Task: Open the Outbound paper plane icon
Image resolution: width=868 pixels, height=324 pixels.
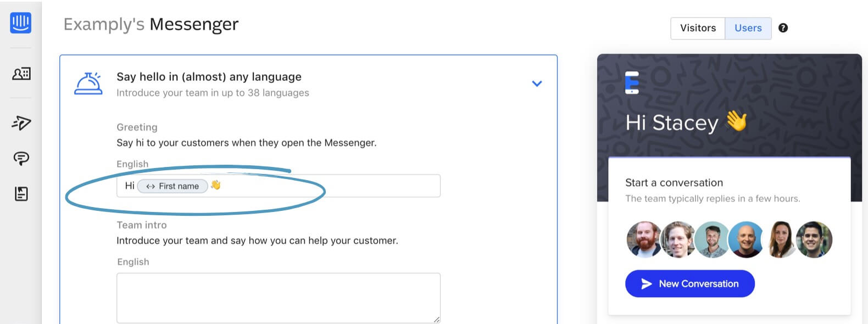Action: point(21,122)
